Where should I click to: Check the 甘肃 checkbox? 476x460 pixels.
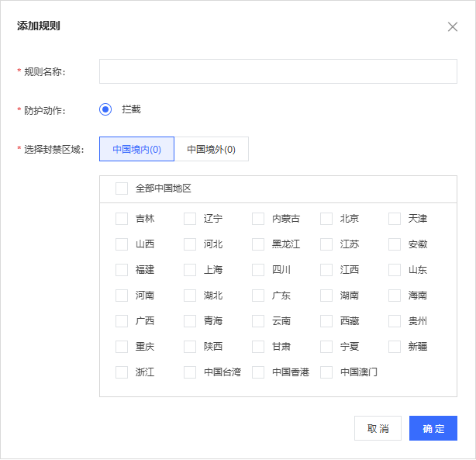coord(258,347)
